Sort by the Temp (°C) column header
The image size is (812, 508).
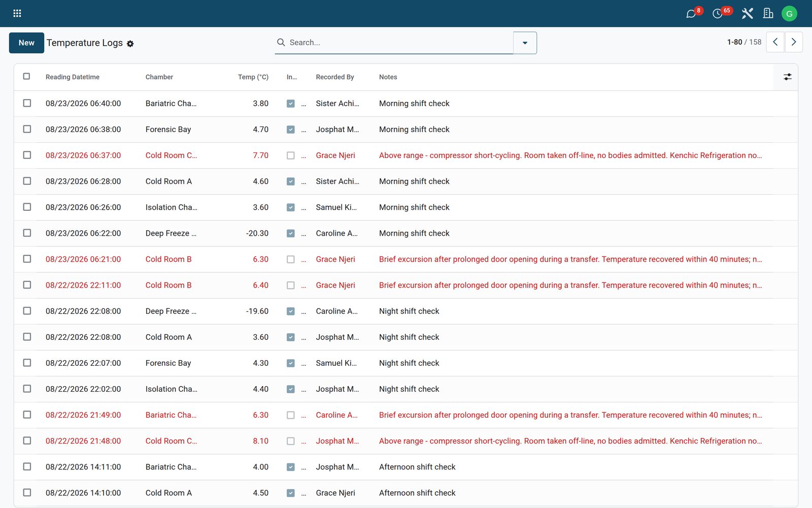point(253,77)
